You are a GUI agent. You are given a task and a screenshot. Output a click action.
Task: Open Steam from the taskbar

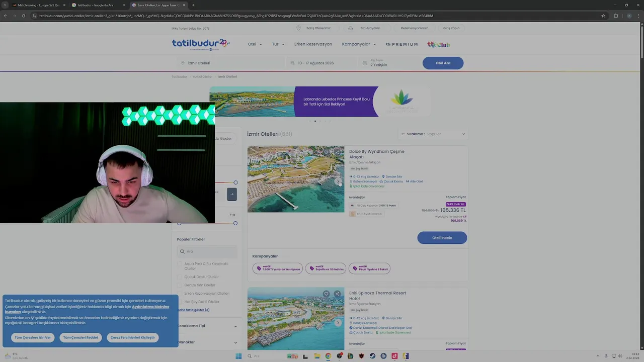coord(372,356)
